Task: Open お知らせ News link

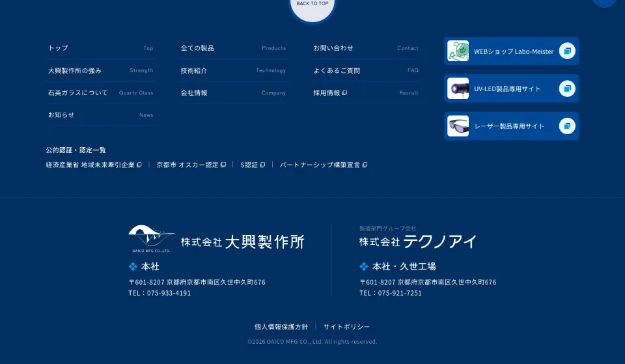Action: tap(101, 115)
